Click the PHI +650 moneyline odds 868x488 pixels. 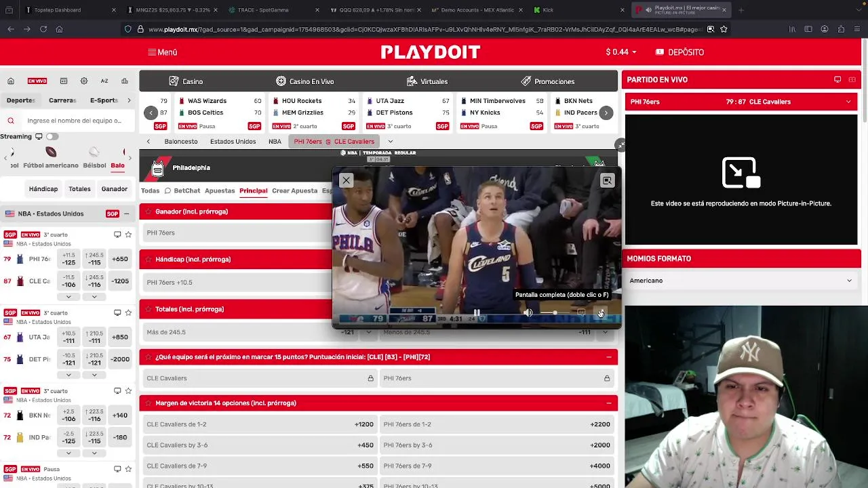pos(120,259)
